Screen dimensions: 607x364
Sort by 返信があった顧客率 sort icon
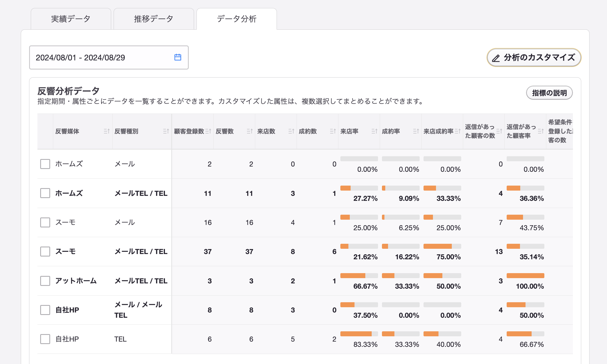coord(541,131)
